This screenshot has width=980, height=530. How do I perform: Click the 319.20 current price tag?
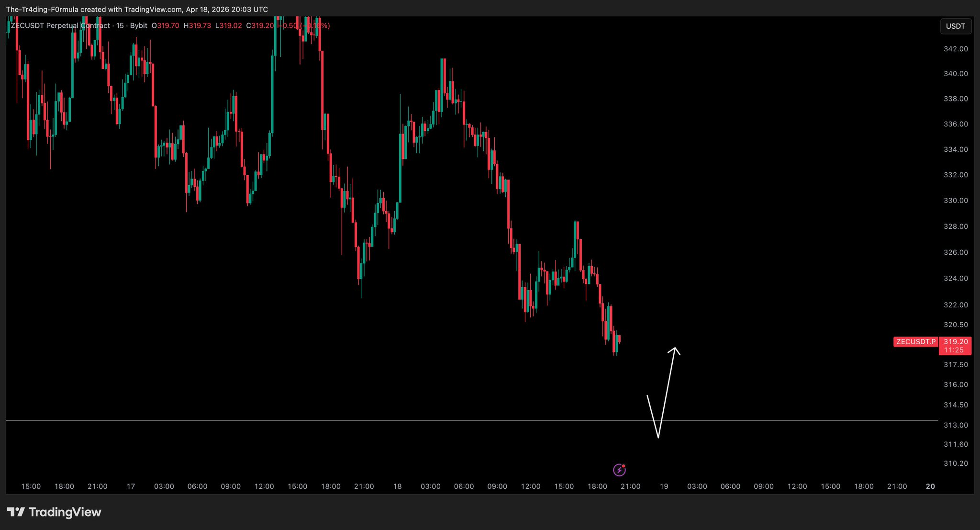tap(956, 341)
